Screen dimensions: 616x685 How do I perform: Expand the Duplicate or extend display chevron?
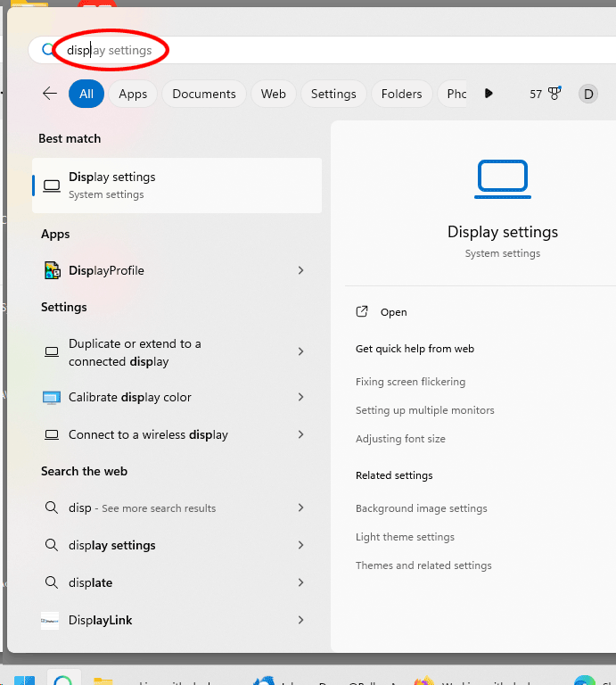click(300, 351)
